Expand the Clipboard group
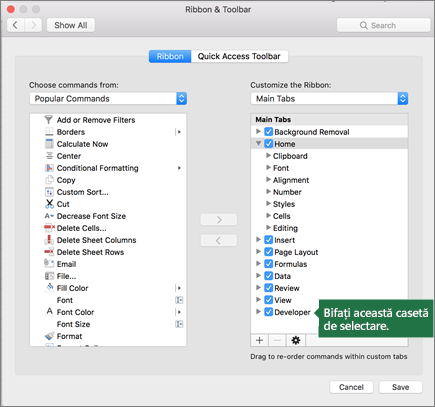 [x=268, y=156]
